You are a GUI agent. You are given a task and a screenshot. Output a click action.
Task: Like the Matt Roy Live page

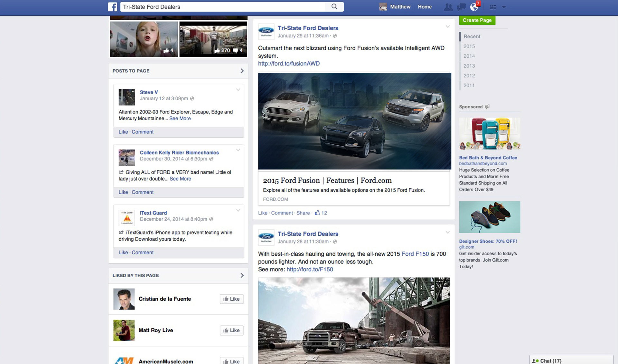[x=231, y=330]
